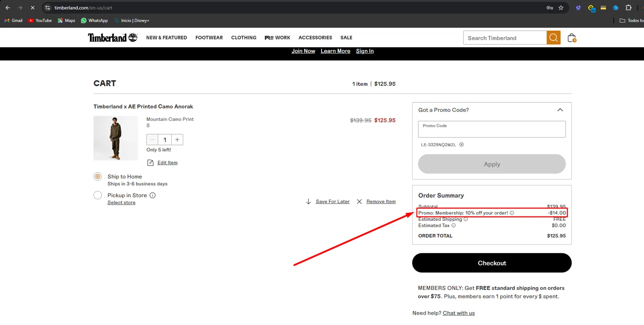The width and height of the screenshot is (644, 325).
Task: Open PRO WORK menu
Action: click(x=277, y=38)
